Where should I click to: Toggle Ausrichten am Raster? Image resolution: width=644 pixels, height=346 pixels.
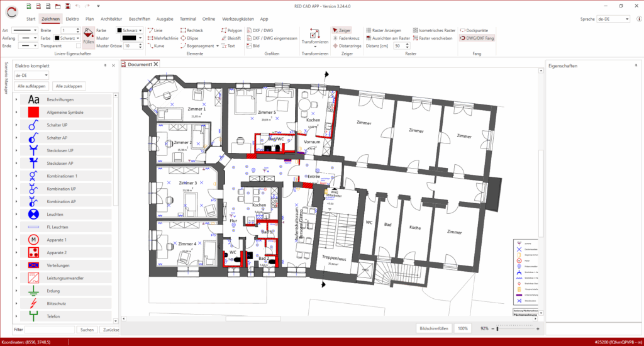point(387,38)
